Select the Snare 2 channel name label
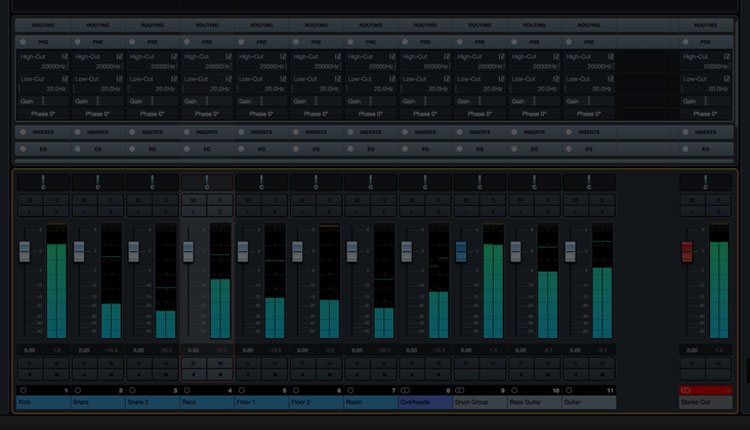Viewport: 750px width, 430px height. coord(152,402)
